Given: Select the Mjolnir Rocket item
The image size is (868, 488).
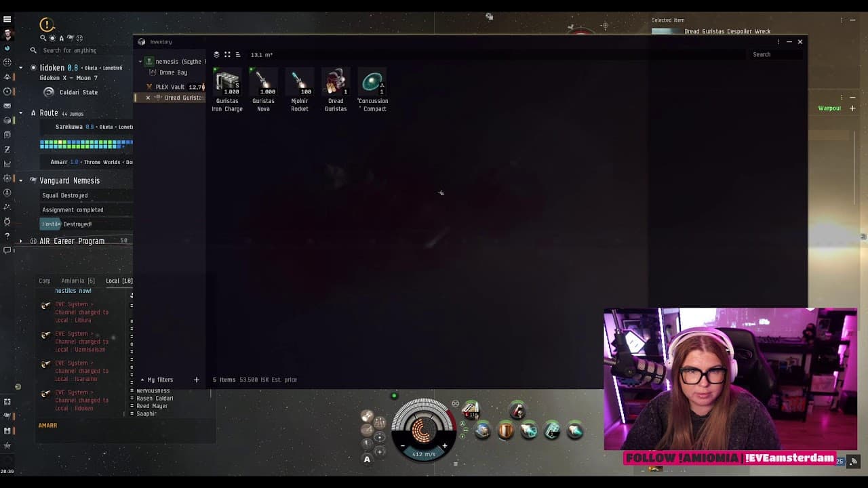Looking at the screenshot, I should (299, 90).
